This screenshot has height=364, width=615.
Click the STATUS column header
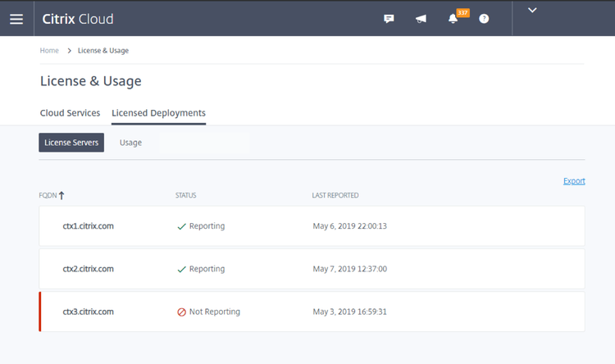pyautogui.click(x=185, y=195)
